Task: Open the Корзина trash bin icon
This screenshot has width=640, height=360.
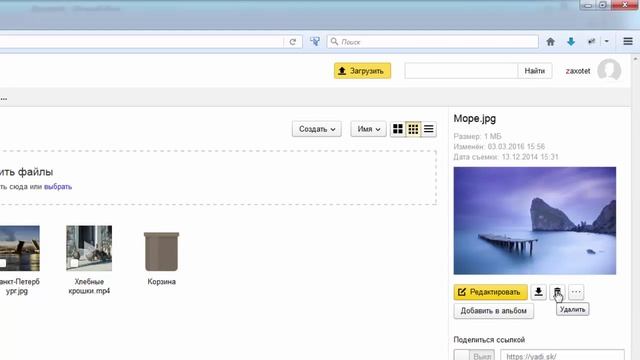Action: pyautogui.click(x=162, y=251)
